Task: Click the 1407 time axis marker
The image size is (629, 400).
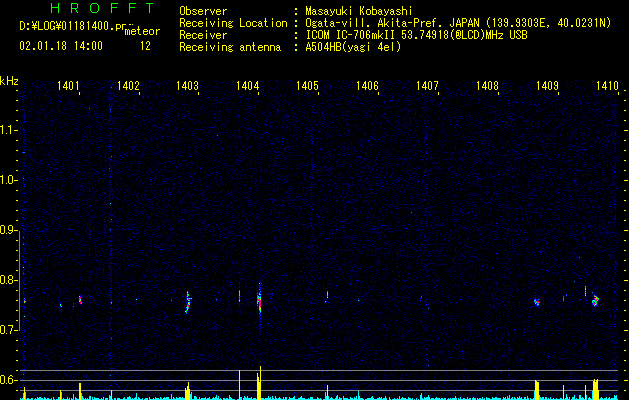Action: click(x=427, y=85)
